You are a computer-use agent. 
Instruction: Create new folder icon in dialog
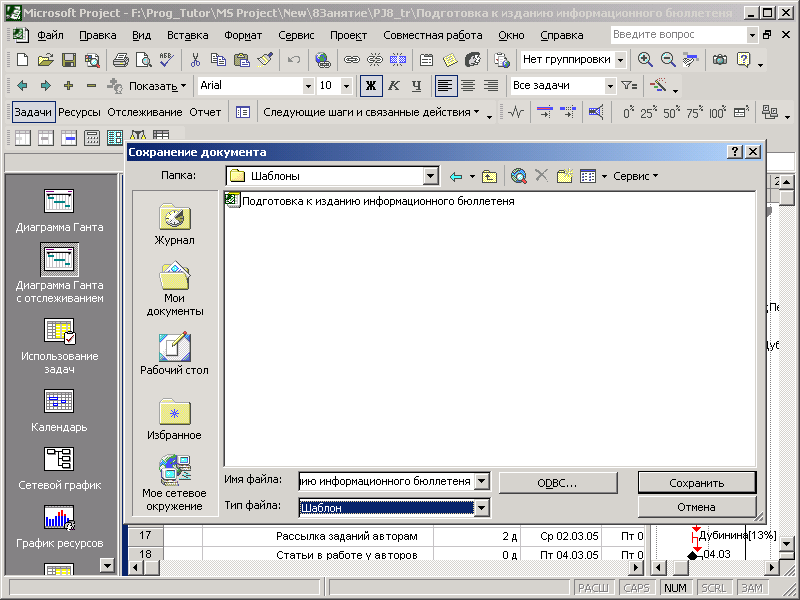click(565, 177)
